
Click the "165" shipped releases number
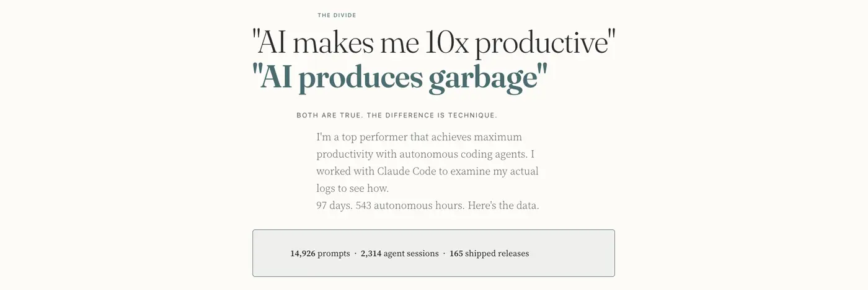(x=456, y=253)
